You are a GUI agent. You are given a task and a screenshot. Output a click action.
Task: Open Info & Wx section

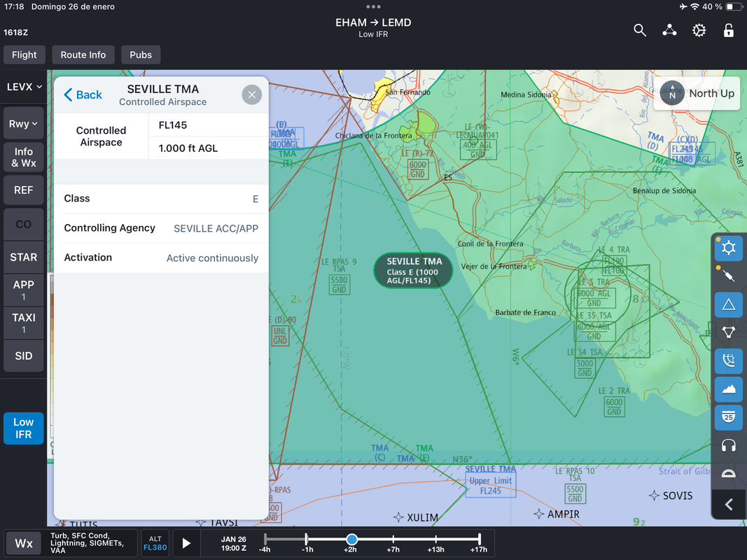(23, 157)
